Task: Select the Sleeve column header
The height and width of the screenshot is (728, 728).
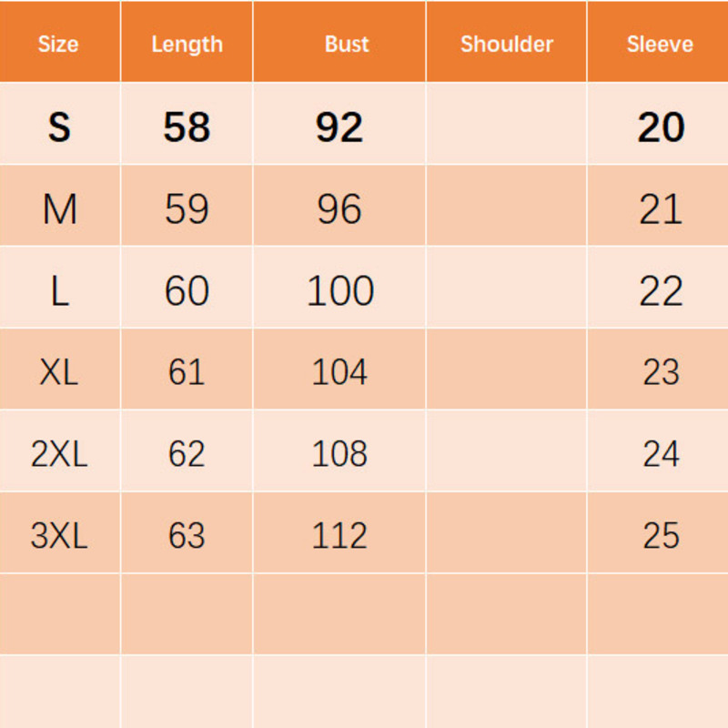Action: 659,44
